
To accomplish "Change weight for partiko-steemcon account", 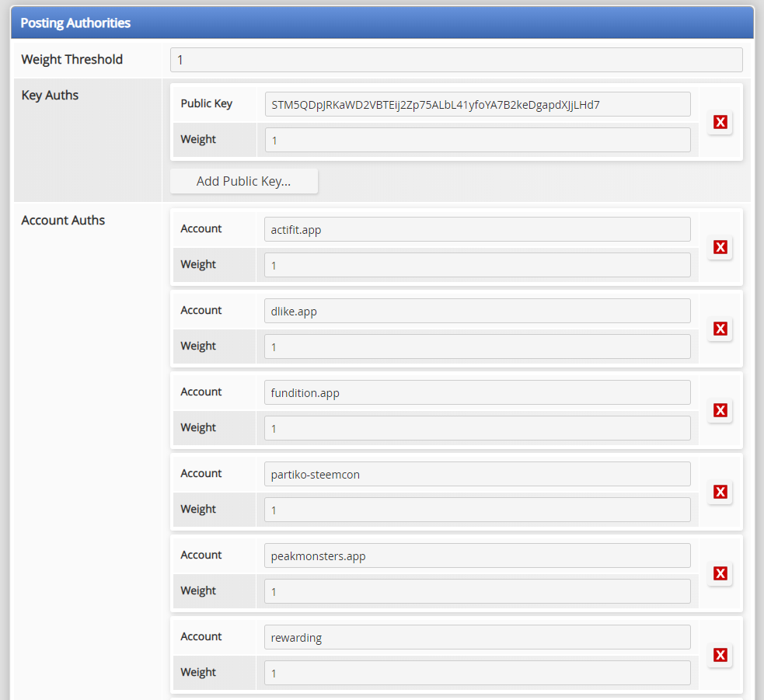I will (x=477, y=510).
